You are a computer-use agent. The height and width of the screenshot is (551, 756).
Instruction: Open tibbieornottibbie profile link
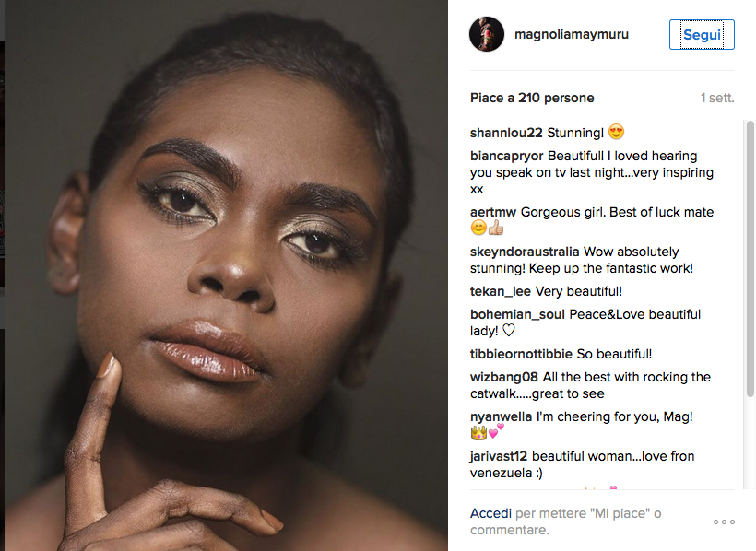tap(521, 354)
